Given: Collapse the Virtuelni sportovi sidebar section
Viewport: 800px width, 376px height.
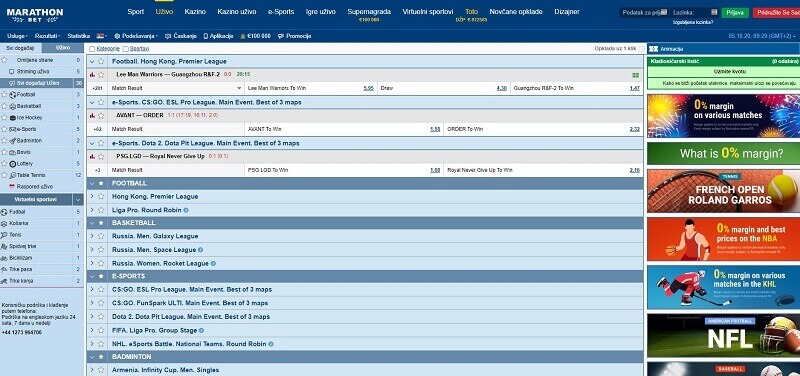Looking at the screenshot, I should (78, 199).
